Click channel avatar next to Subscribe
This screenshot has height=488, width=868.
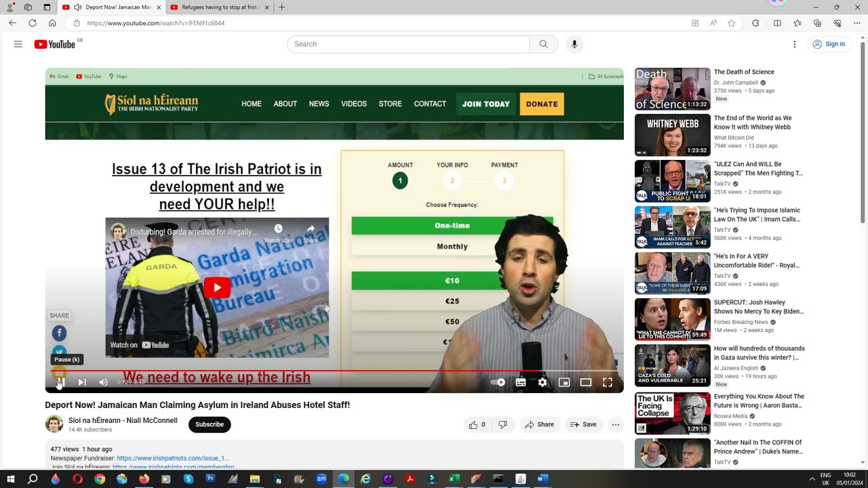click(54, 424)
